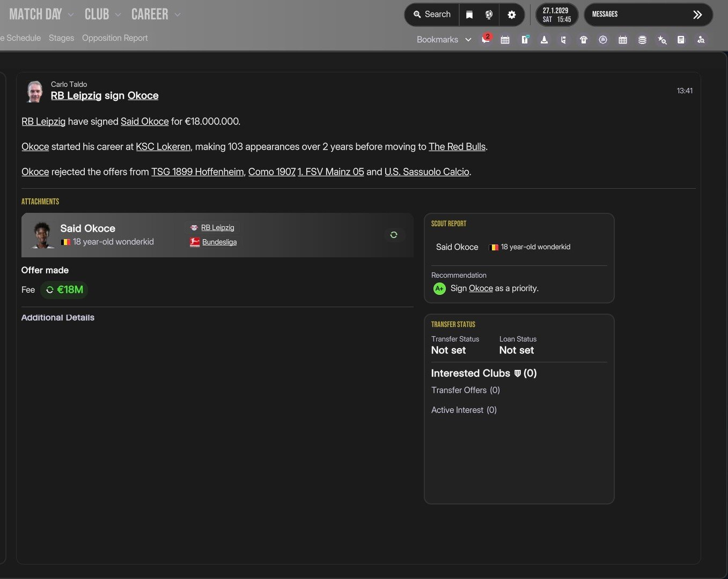The width and height of the screenshot is (728, 579).
Task: Click Transfer Status 'Not set' value
Action: click(x=448, y=351)
